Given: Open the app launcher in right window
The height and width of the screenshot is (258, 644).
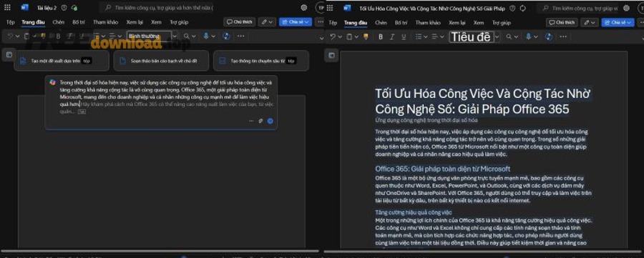Looking at the screenshot, I should coord(330,8).
